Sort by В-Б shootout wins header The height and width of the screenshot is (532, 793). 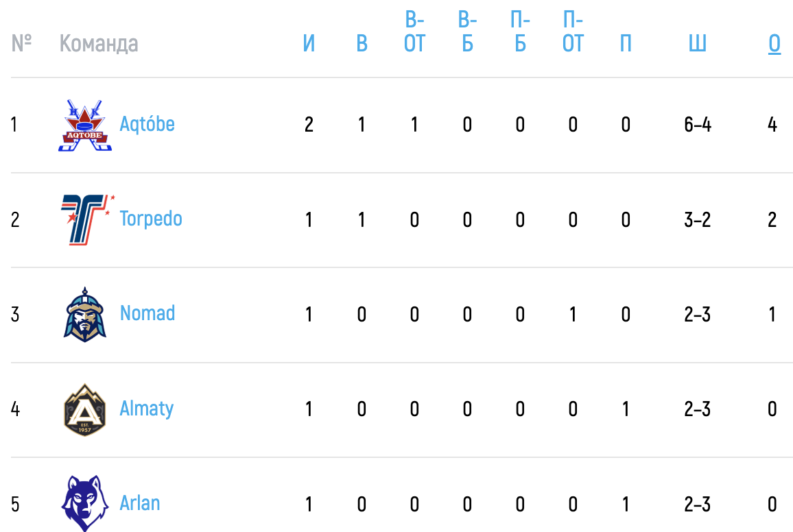click(467, 32)
